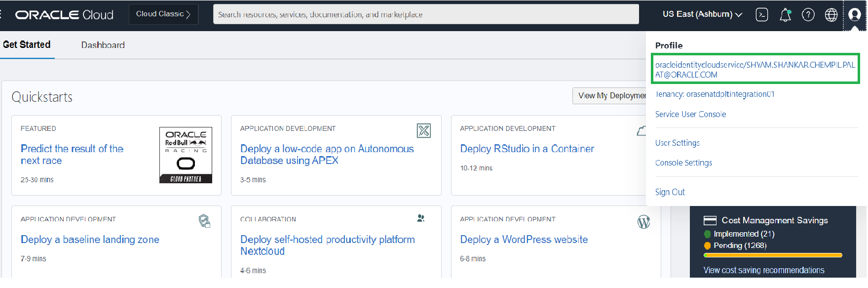Click the WordPress logo icon
Viewport: 868px width, 288px height.
point(643,222)
